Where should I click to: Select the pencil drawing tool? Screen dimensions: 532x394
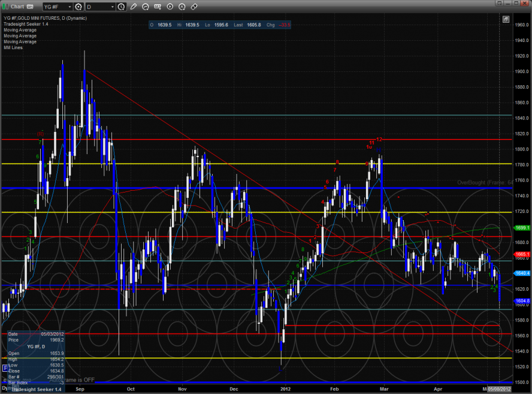tap(133, 7)
